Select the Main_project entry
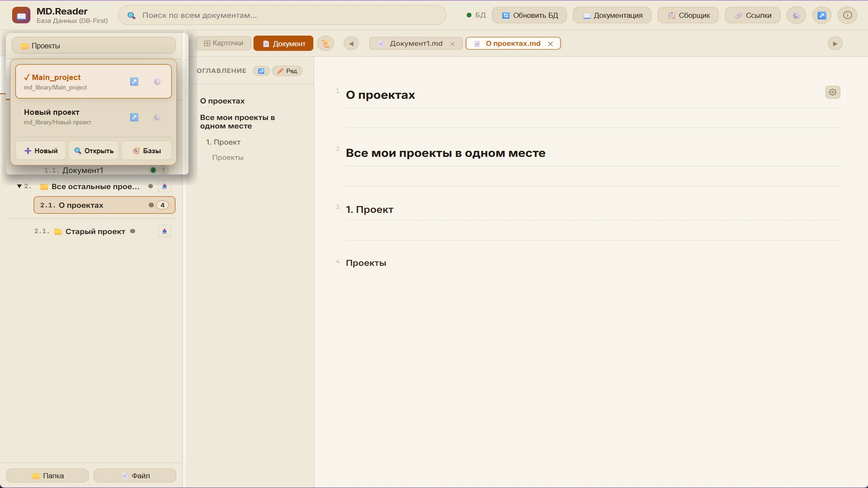This screenshot has width=868, height=488. coord(94,81)
